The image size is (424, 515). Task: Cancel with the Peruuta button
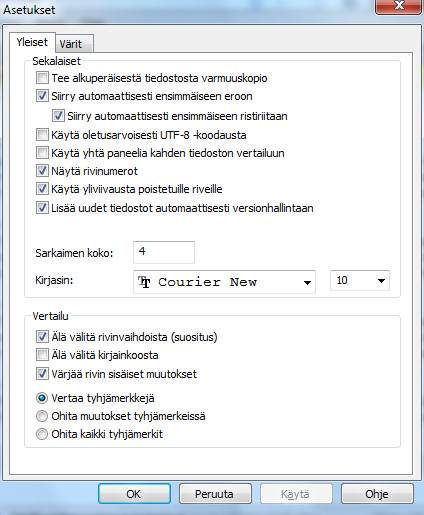[x=215, y=494]
